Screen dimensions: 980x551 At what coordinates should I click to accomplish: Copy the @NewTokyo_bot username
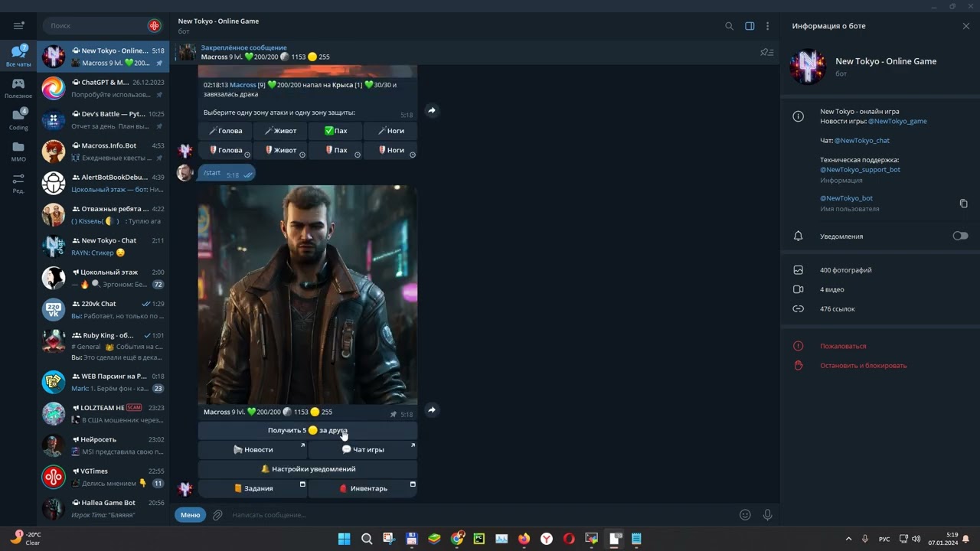tap(963, 204)
